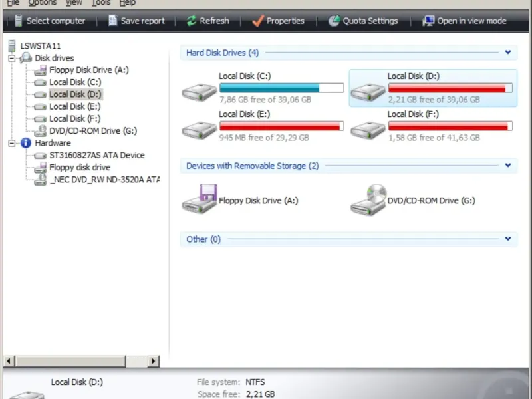Click the Local Disk (E:) large drive icon
532x399 pixels.
tap(199, 129)
